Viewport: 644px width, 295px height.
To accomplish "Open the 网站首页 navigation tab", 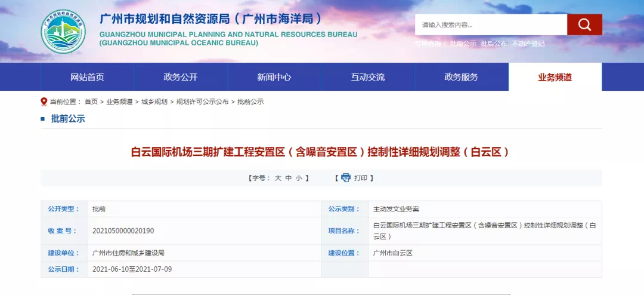I will point(87,77).
